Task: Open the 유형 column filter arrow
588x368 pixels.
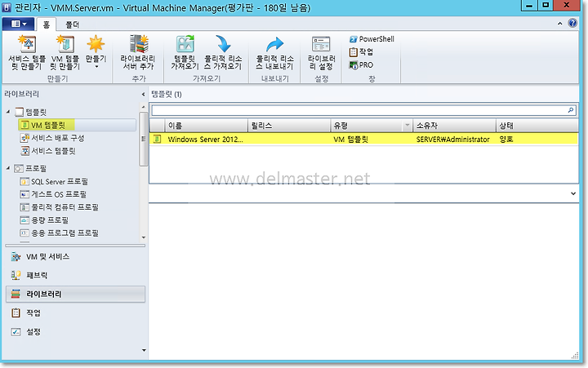Action: tap(408, 125)
